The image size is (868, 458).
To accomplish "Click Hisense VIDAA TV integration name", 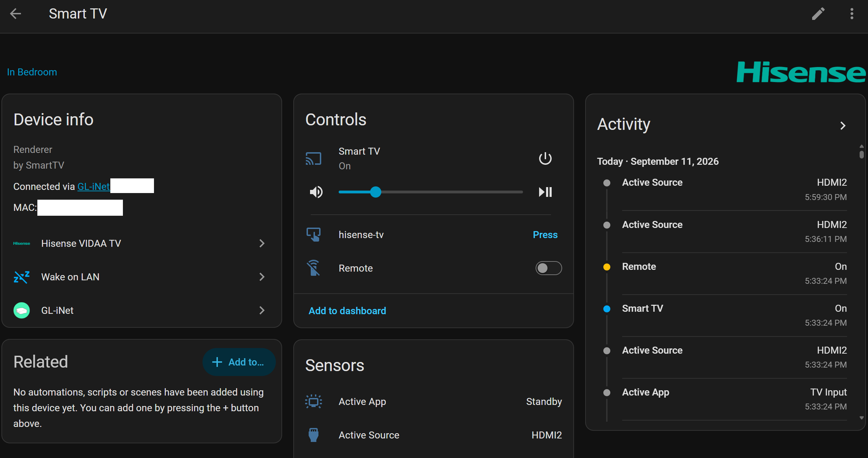I will point(81,243).
